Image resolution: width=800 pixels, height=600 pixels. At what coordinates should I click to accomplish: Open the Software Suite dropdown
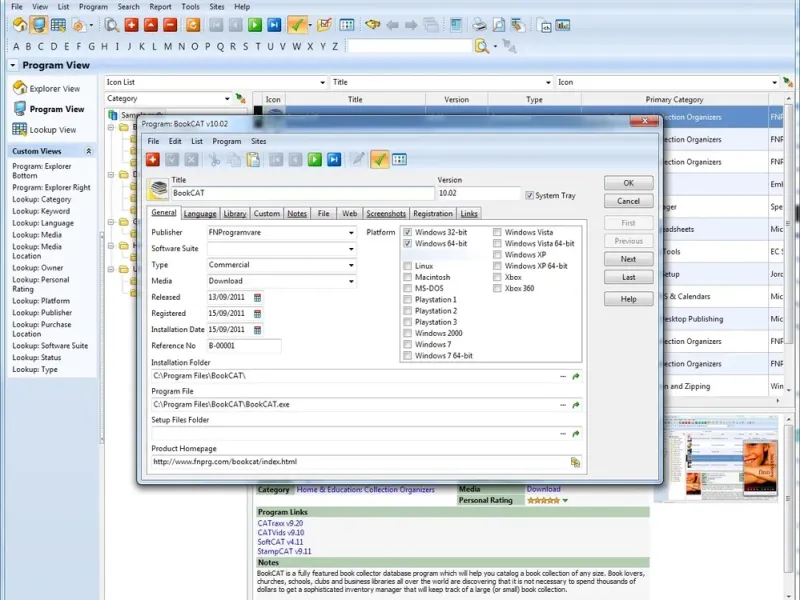tap(351, 249)
